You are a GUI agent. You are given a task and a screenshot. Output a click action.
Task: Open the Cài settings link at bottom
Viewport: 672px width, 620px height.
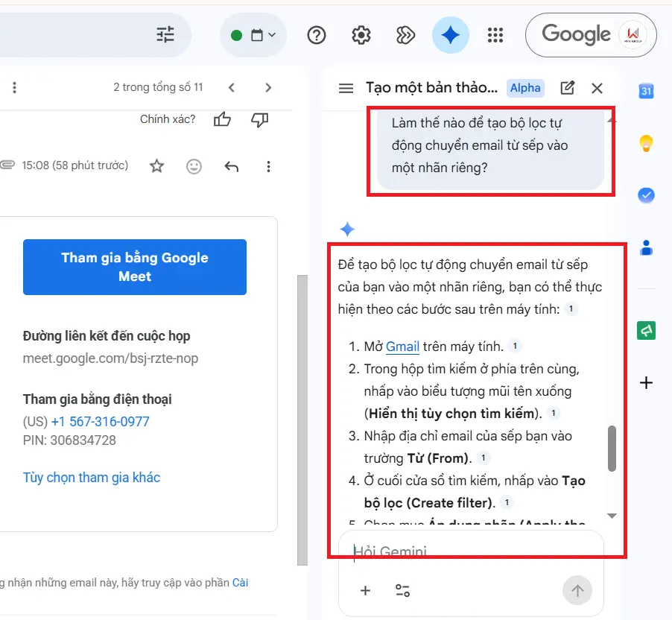pos(241,582)
